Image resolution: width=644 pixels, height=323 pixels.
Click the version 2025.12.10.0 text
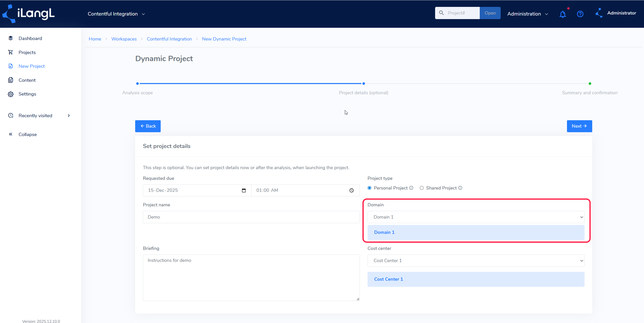tap(41, 321)
